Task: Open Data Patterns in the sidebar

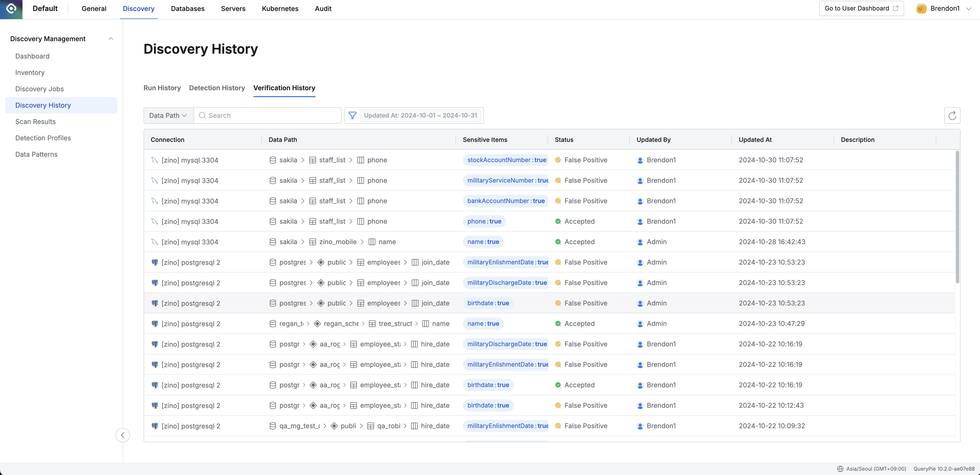Action: (37, 154)
